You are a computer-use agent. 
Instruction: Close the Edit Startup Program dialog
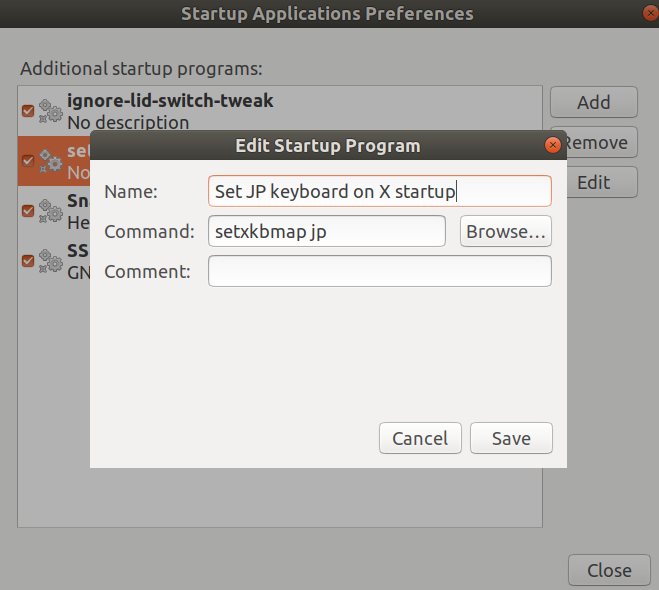coord(552,145)
